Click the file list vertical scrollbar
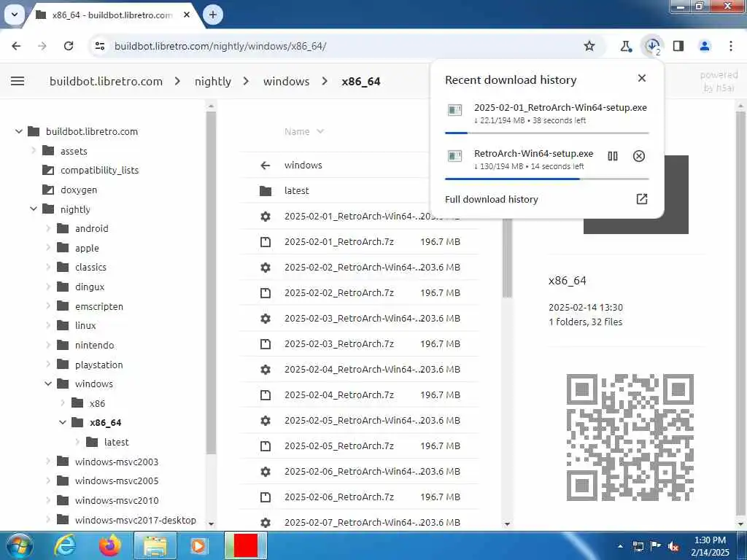Image resolution: width=747 pixels, height=560 pixels. [507, 257]
